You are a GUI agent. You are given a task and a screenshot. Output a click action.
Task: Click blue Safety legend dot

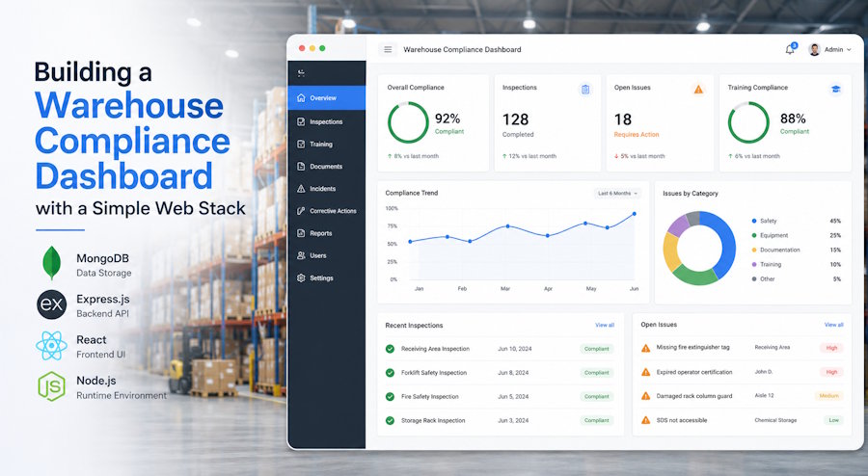754,221
